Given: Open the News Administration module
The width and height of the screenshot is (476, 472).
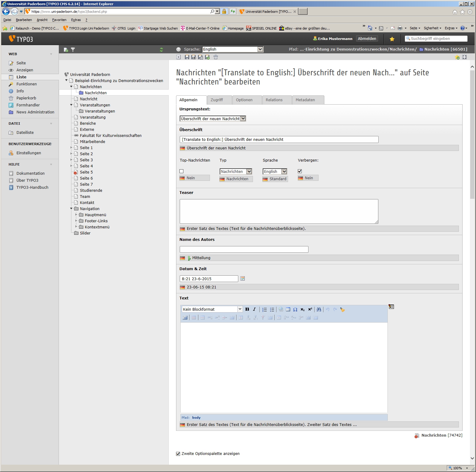Looking at the screenshot, I should click(35, 112).
